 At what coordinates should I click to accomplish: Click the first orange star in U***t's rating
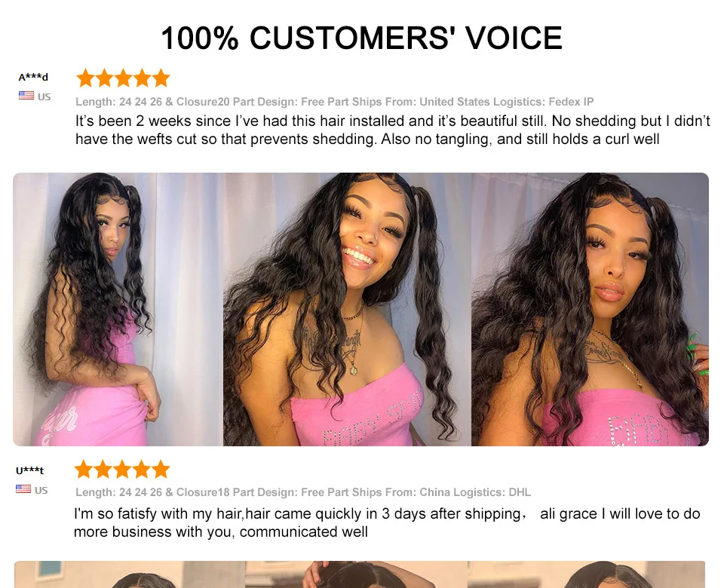coord(84,469)
